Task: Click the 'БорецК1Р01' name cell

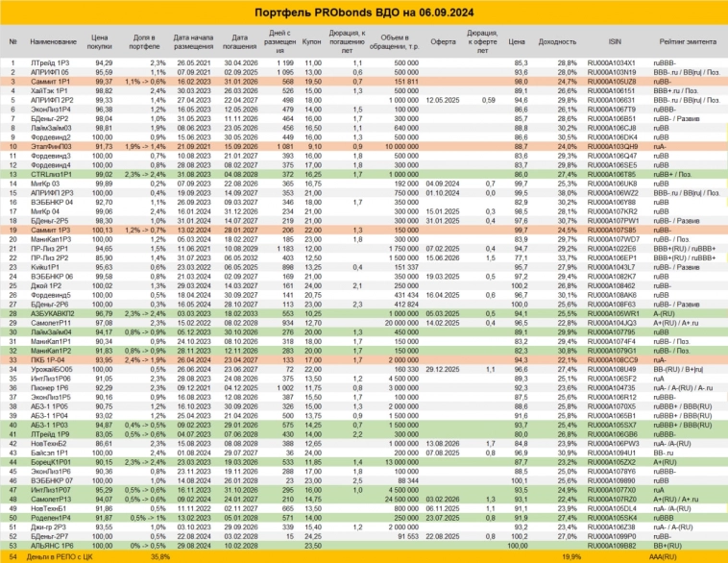Action: coord(51,462)
